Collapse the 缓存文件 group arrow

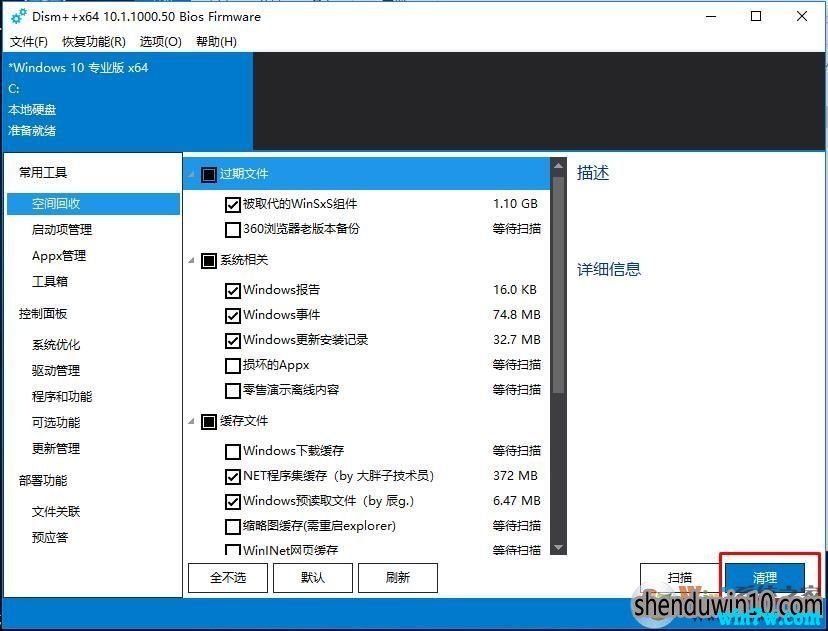click(x=192, y=421)
